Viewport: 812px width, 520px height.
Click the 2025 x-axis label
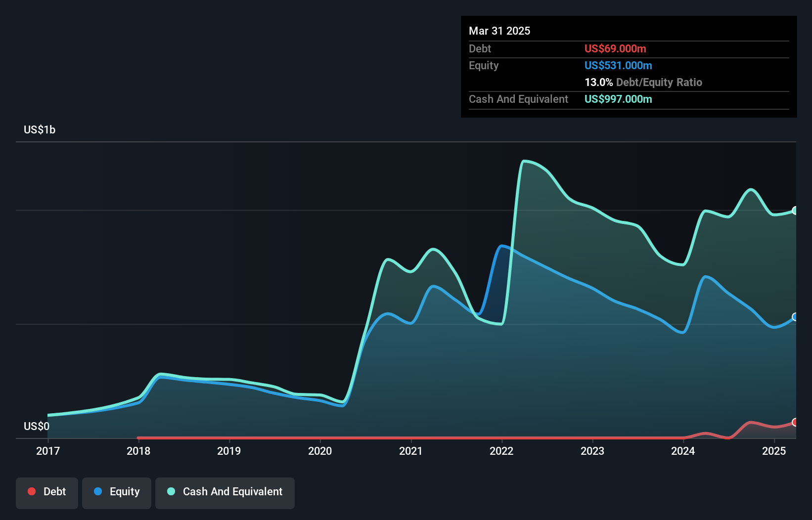coord(774,451)
